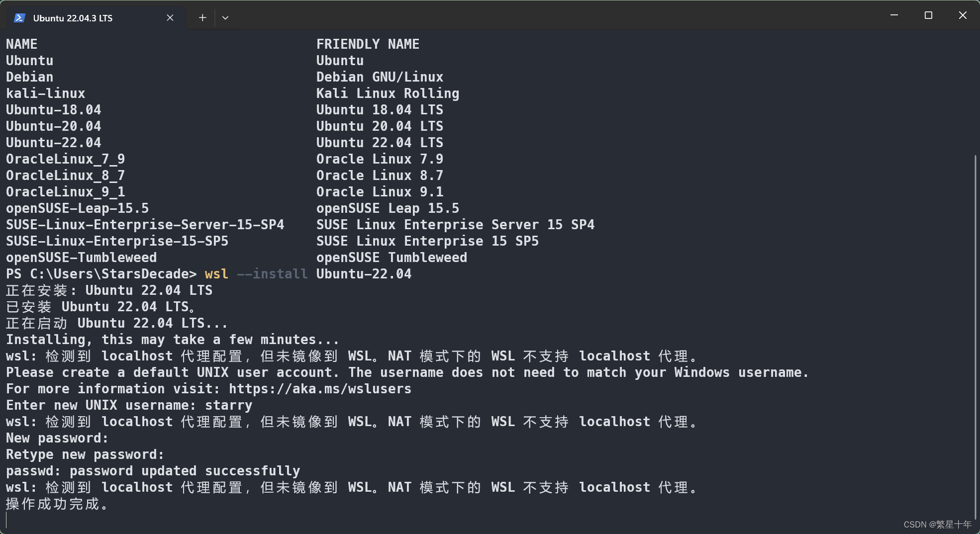Click the --install argument text
This screenshot has height=534, width=980.
273,274
